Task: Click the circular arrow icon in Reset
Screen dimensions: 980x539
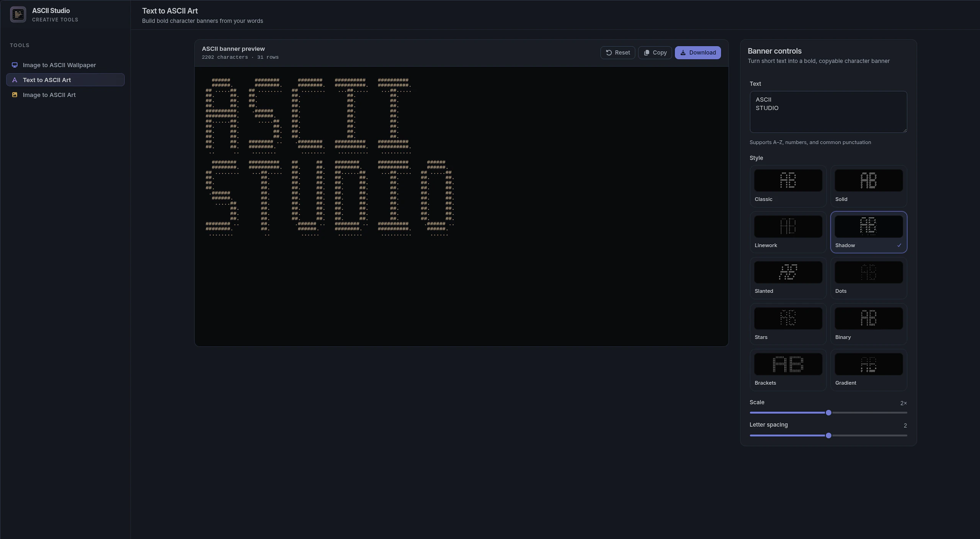Action: tap(609, 52)
